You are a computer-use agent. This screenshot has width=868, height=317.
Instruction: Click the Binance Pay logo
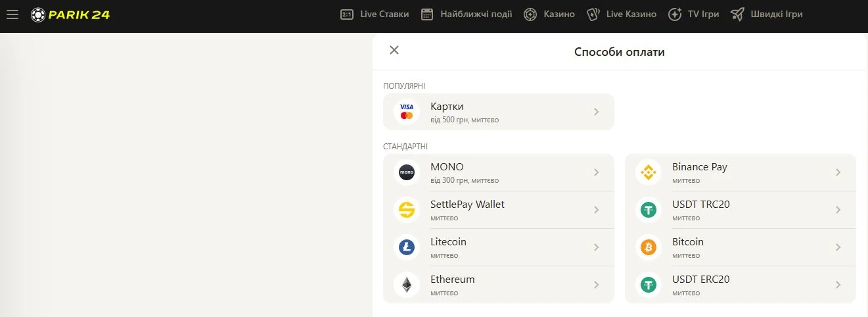649,172
